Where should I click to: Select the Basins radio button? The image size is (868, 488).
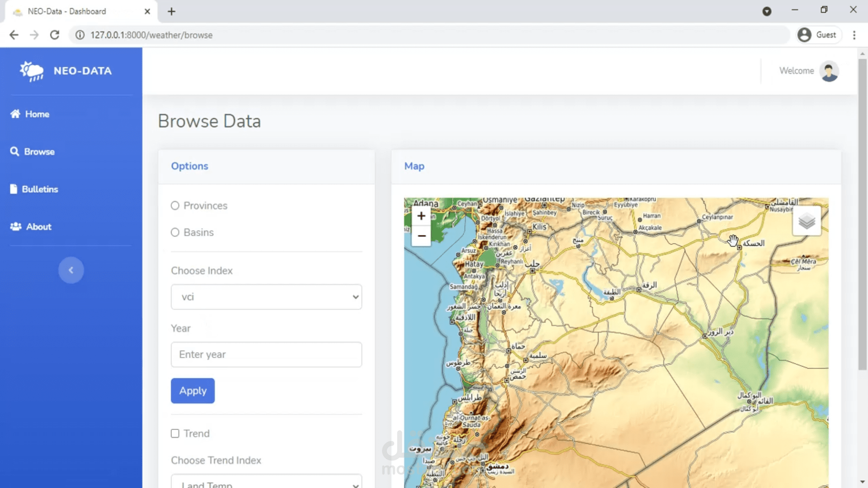(x=175, y=232)
